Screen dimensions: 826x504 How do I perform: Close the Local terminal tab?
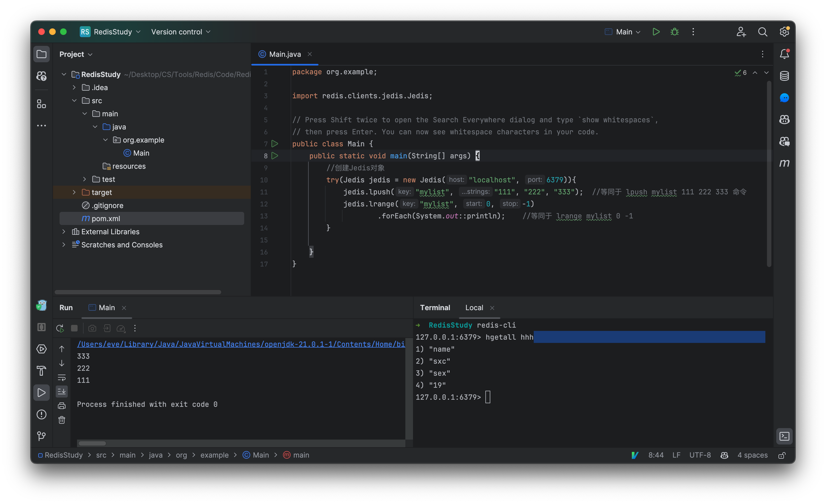click(x=492, y=308)
